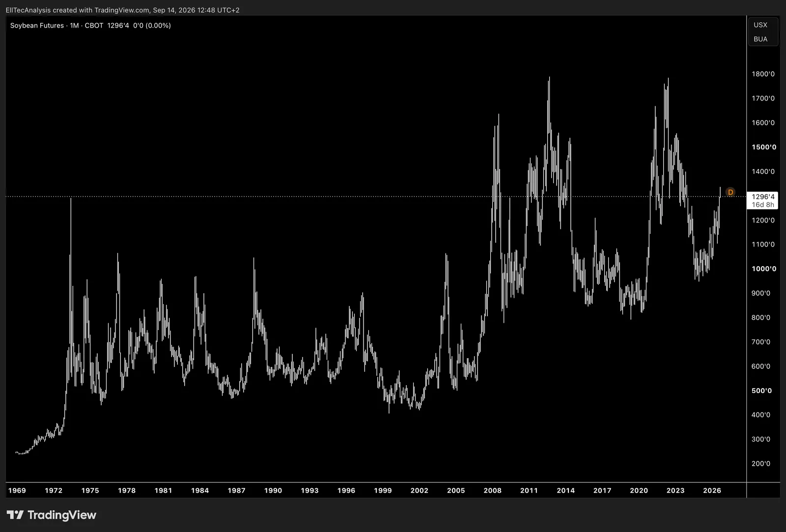
Task: Click the orange D marker on the price line
Action: [730, 192]
